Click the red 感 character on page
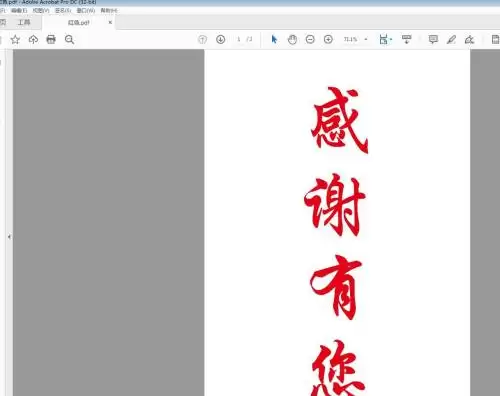This screenshot has height=396, width=500. pos(339,120)
